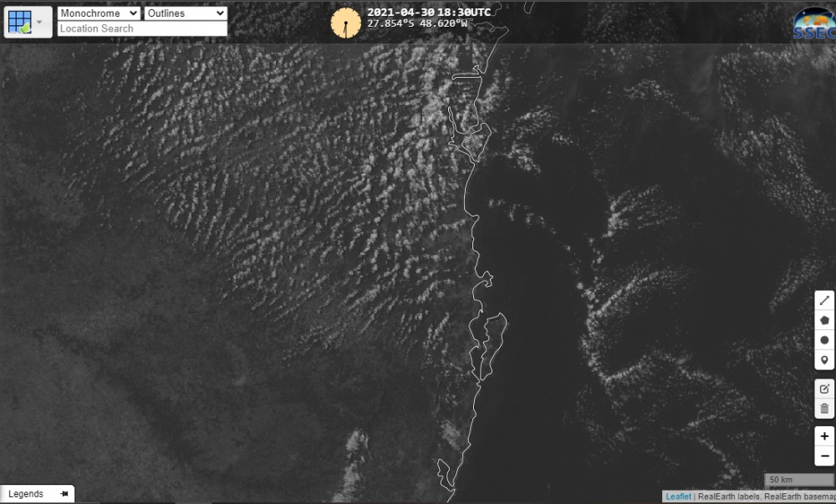Select the draw polyline tool
The width and height of the screenshot is (836, 504).
click(824, 300)
